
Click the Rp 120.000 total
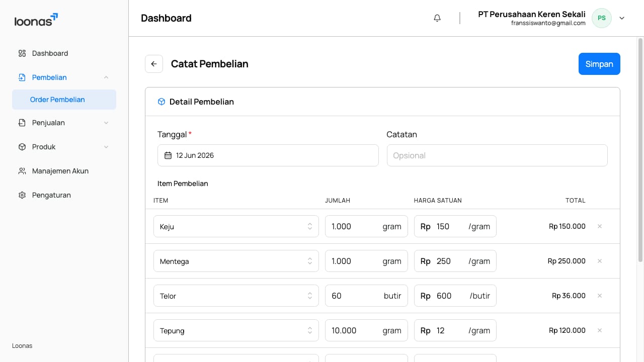pos(567,330)
